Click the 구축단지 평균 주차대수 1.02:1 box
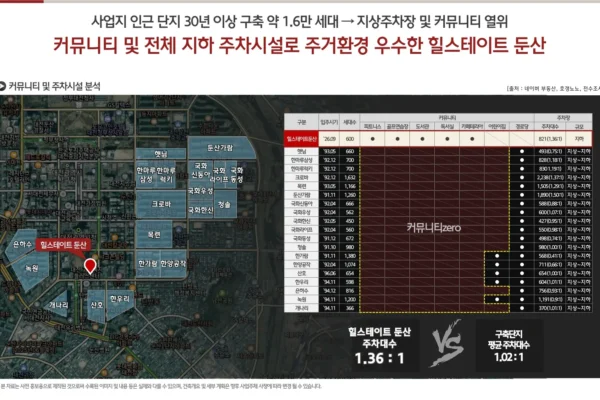 [509, 346]
